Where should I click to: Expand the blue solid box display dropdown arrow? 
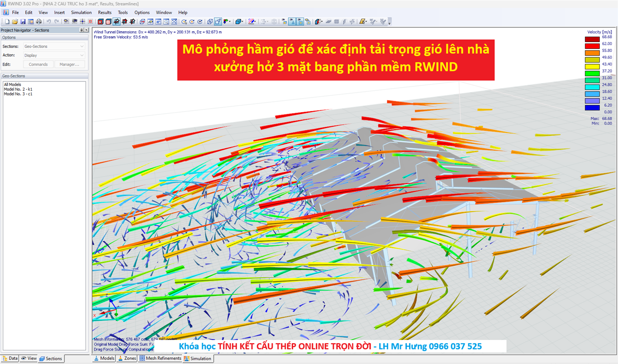pos(243,21)
